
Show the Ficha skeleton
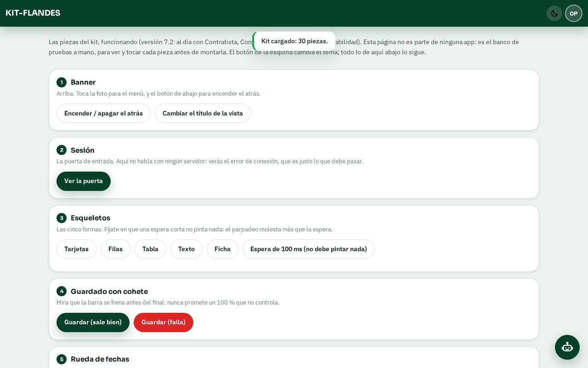[222, 249]
